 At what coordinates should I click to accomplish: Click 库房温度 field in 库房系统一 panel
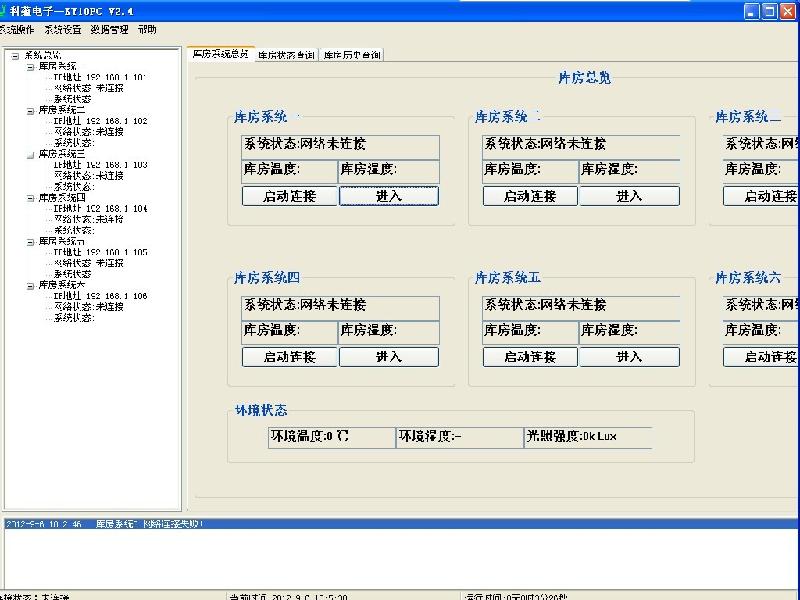click(x=289, y=171)
